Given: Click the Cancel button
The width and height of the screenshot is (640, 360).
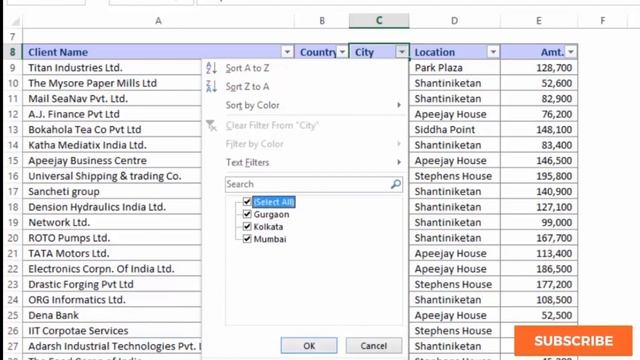Looking at the screenshot, I should (x=373, y=346).
